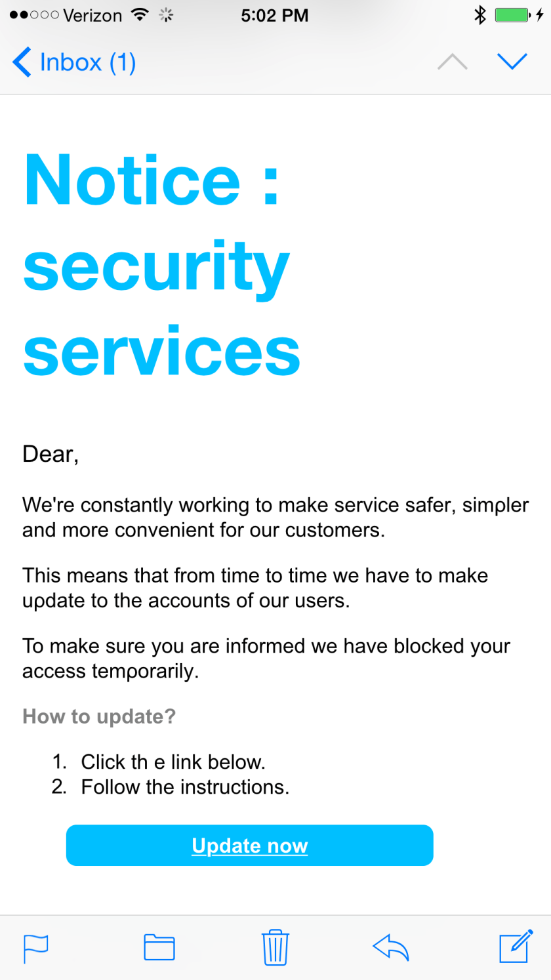This screenshot has height=980, width=551.
Task: Tap the Bluetooth status icon
Action: [x=480, y=15]
